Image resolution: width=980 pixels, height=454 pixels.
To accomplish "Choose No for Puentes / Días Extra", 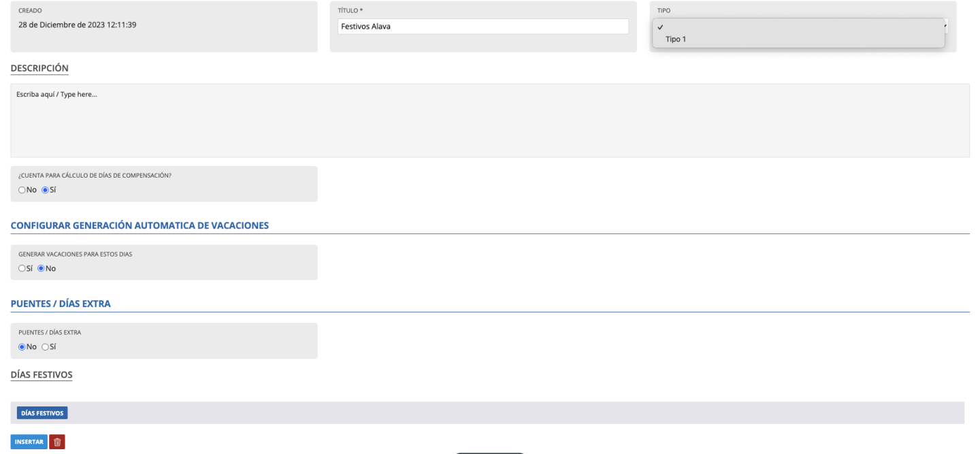I will coord(22,346).
